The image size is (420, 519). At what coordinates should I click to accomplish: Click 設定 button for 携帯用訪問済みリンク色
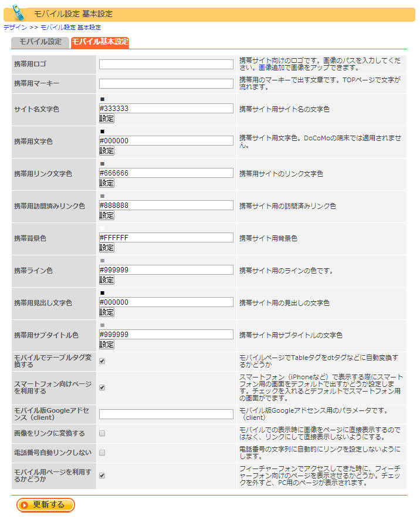(x=107, y=215)
